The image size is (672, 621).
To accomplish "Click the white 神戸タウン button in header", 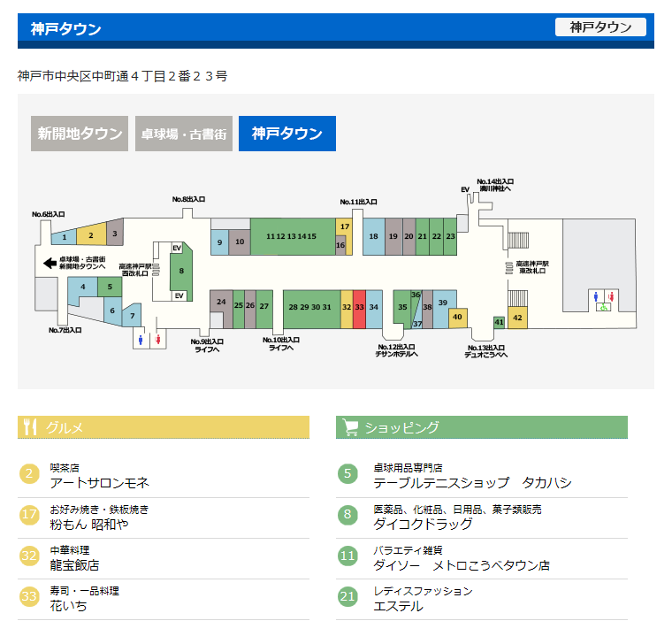I will tap(600, 27).
